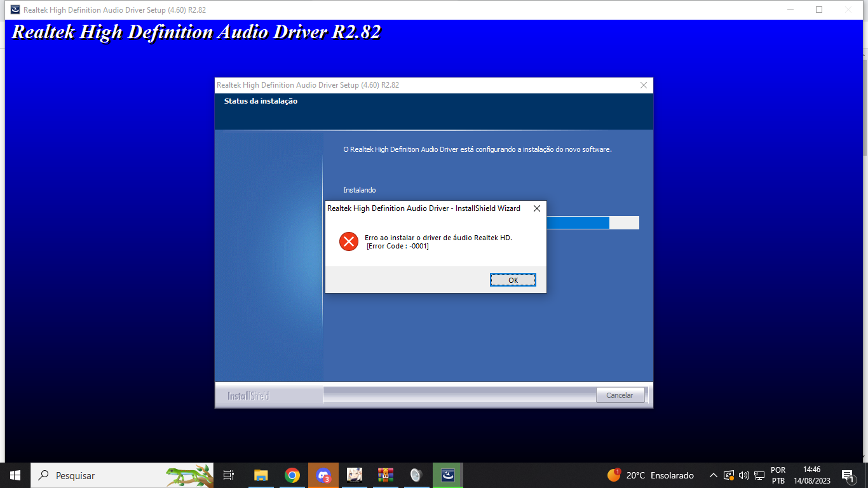The height and width of the screenshot is (488, 868).
Task: Open the weather widget 20°C Ensolarado
Action: tap(651, 475)
